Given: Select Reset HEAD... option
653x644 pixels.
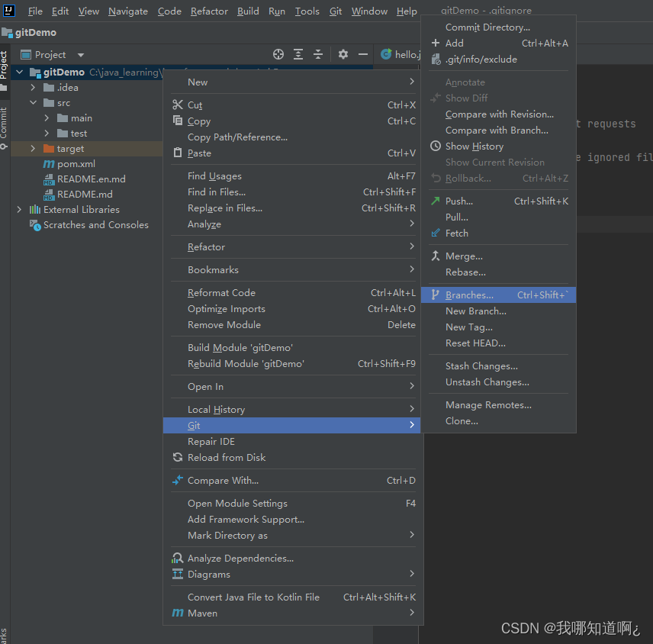Looking at the screenshot, I should point(498,343).
